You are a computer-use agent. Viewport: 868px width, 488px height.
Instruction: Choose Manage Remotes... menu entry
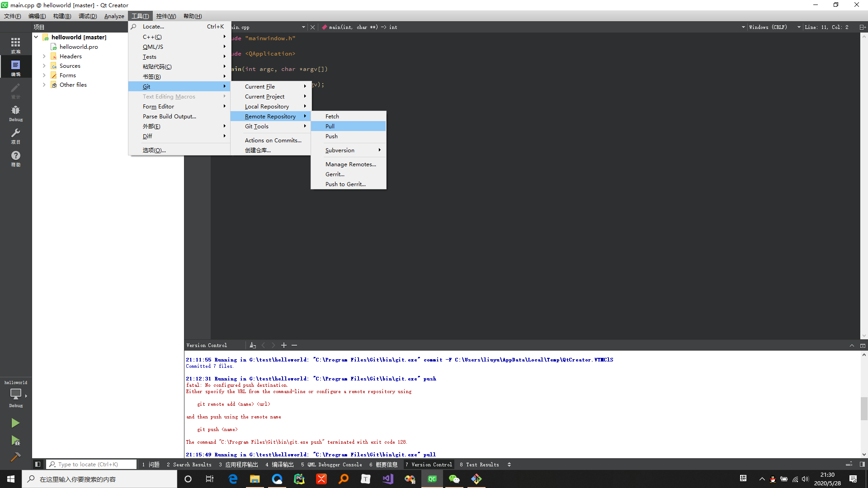click(349, 164)
